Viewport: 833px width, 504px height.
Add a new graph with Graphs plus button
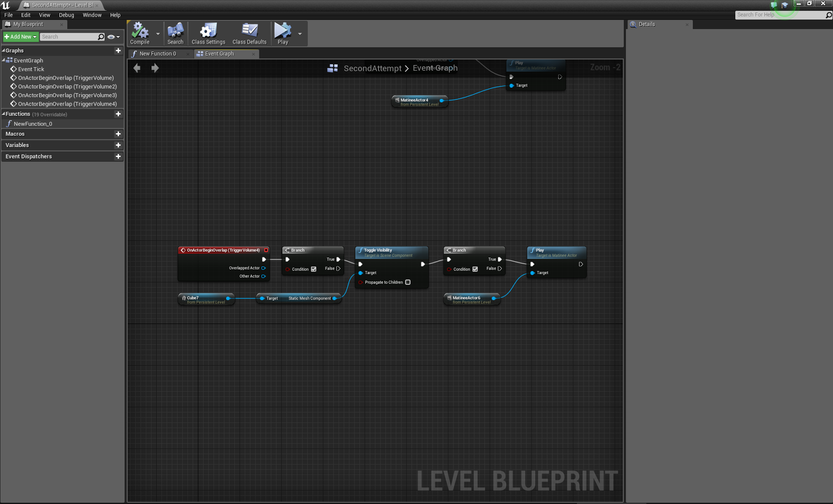[x=118, y=50]
